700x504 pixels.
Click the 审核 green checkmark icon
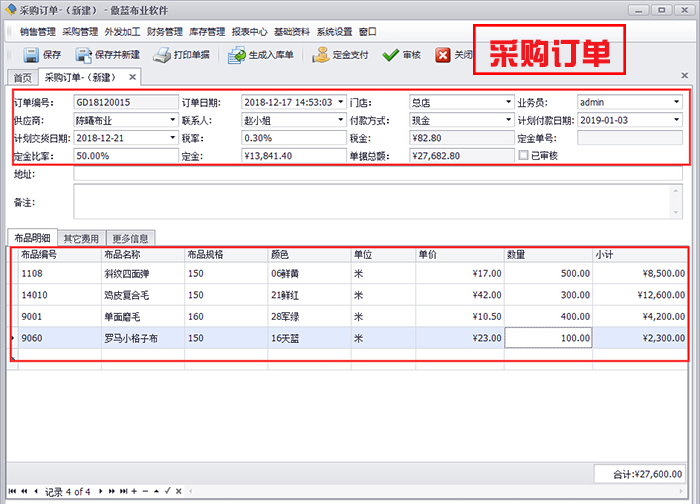(x=390, y=55)
